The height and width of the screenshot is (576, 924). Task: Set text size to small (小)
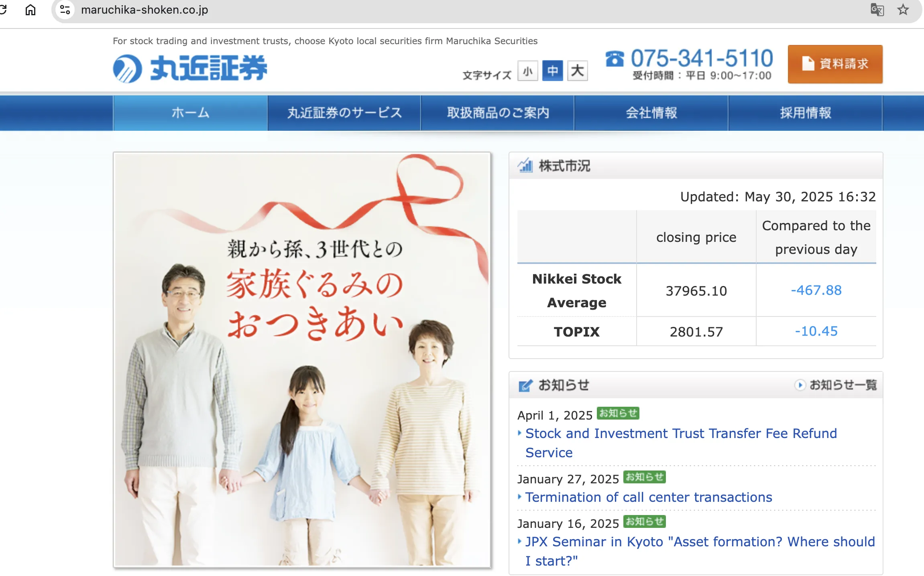[527, 71]
